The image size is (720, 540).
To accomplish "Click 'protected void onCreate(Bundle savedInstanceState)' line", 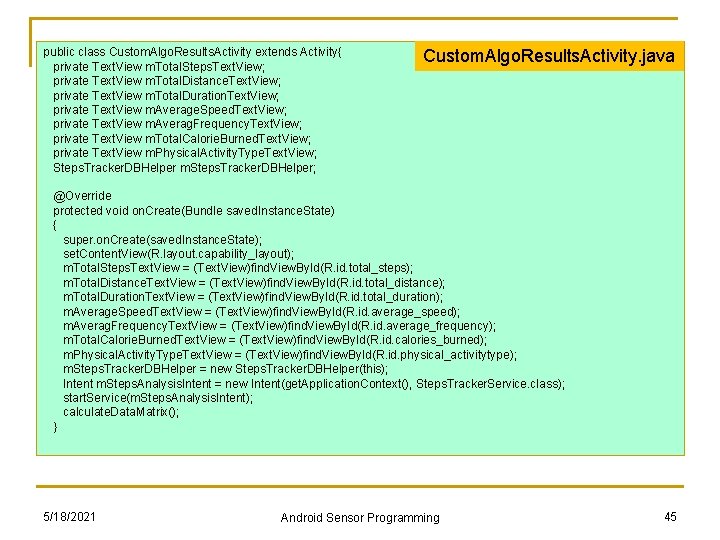I will 194,211.
